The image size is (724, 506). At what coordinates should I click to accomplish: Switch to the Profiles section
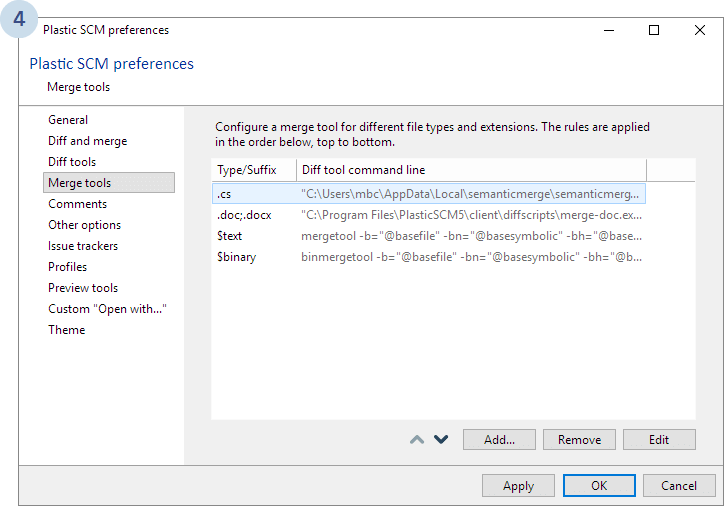point(67,267)
